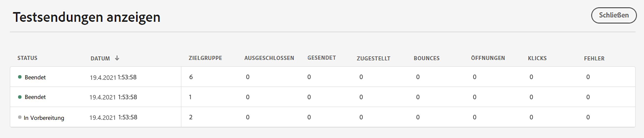
Task: Click the Testsendungen anzeigen heading
Action: pos(87,17)
